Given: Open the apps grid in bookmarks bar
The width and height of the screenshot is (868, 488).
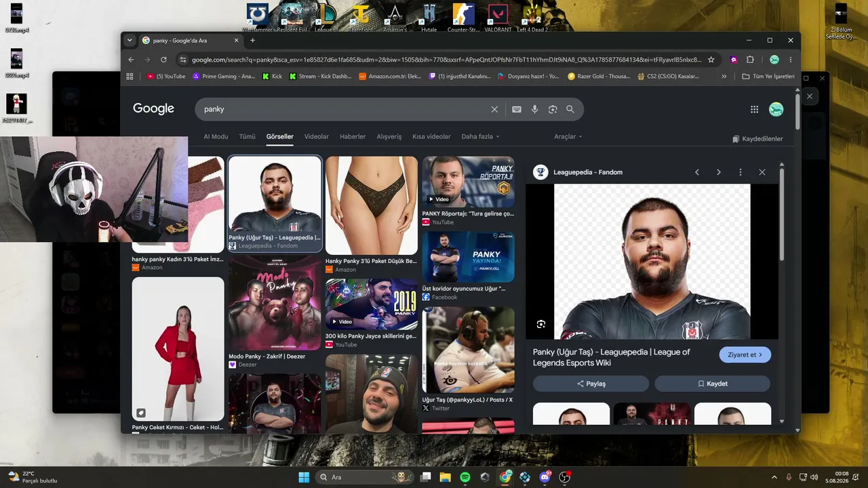Looking at the screenshot, I should 130,77.
